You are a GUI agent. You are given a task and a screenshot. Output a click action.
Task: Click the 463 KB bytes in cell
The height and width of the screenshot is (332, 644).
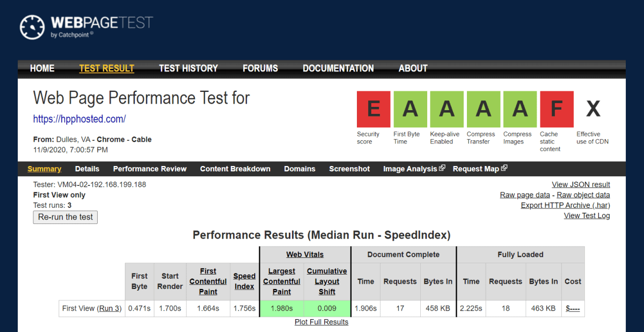point(543,308)
